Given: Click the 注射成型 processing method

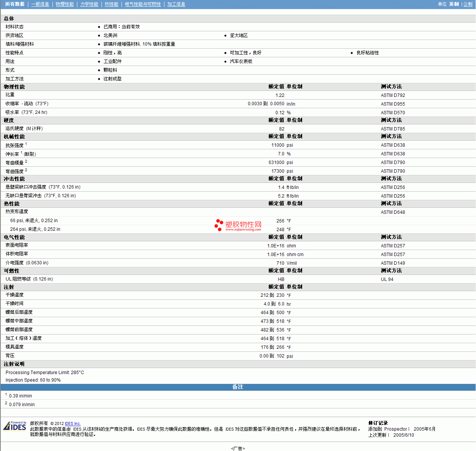Looking at the screenshot, I should [x=112, y=79].
